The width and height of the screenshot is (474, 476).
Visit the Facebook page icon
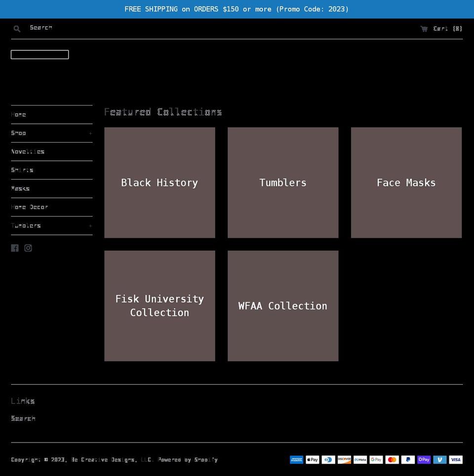coord(15,248)
